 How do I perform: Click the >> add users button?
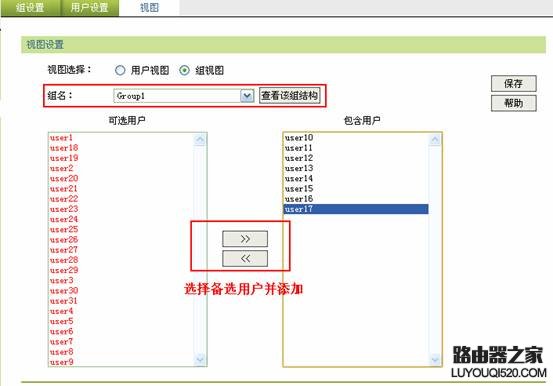coord(245,239)
